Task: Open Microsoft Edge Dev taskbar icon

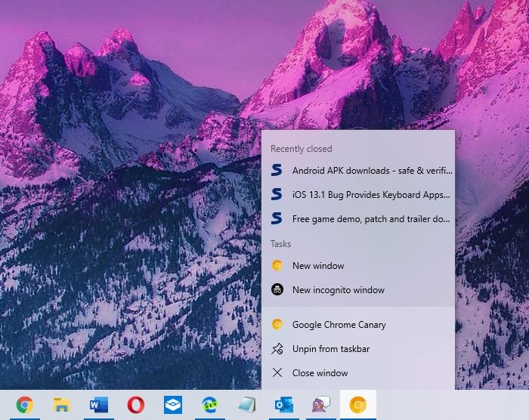Action: (x=210, y=404)
